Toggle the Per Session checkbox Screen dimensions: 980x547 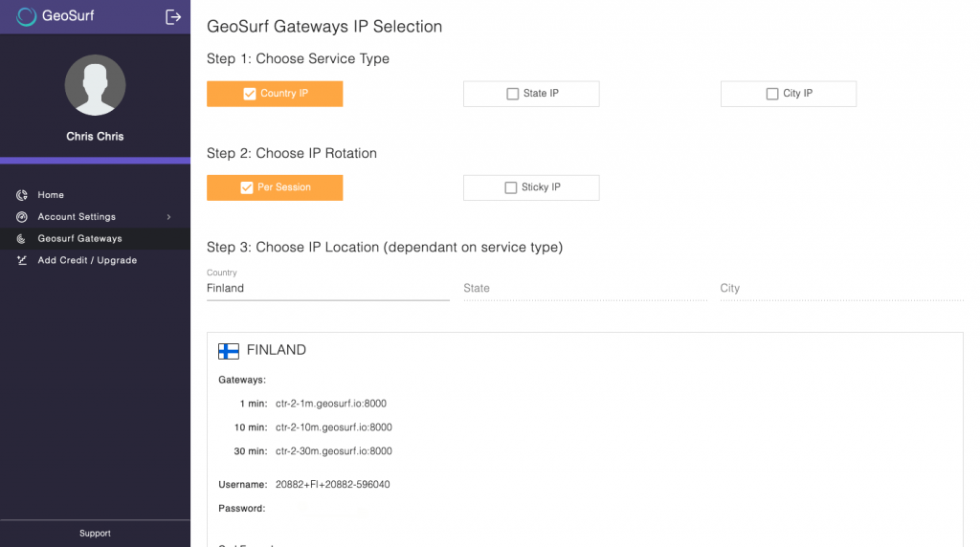(x=247, y=187)
